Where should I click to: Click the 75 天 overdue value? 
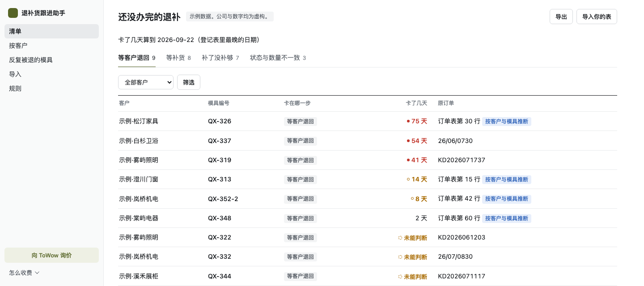417,121
